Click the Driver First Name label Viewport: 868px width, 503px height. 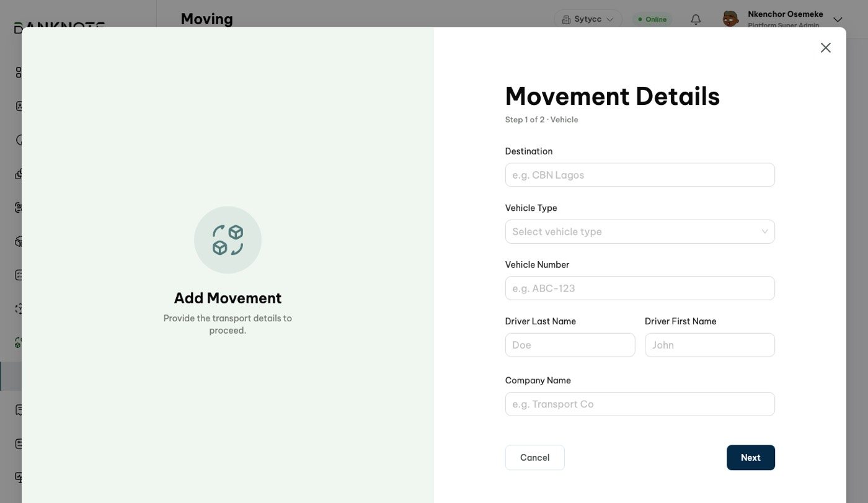pos(681,321)
